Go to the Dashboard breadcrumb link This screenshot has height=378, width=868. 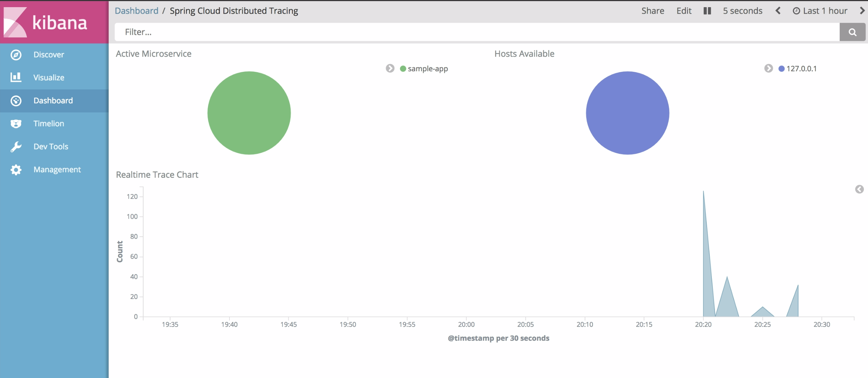pos(136,11)
